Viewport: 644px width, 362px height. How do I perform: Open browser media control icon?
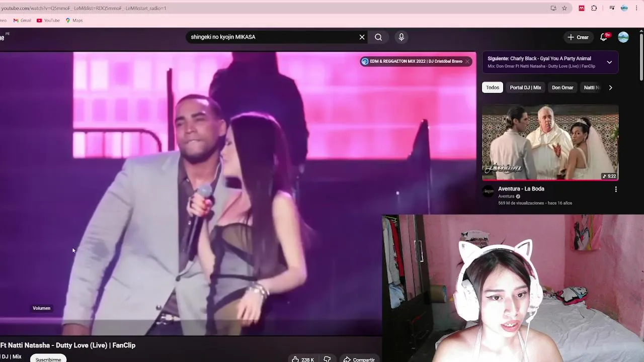pos(612,8)
